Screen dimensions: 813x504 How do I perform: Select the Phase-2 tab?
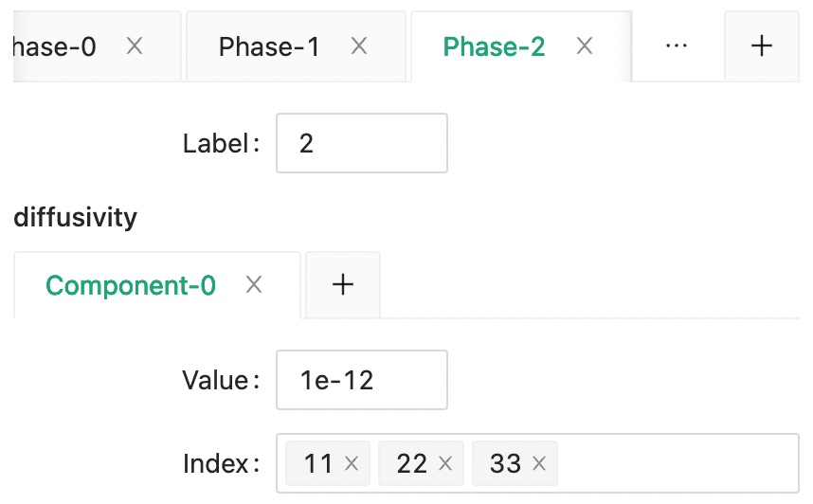pos(494,46)
